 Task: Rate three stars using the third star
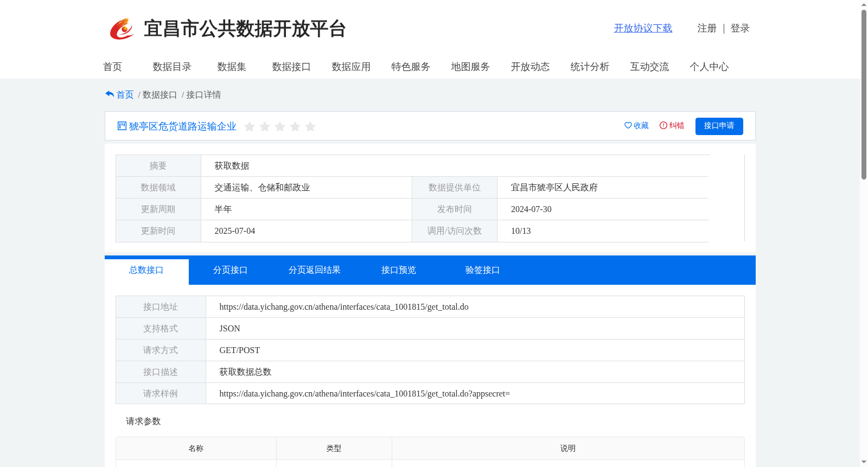coord(280,126)
